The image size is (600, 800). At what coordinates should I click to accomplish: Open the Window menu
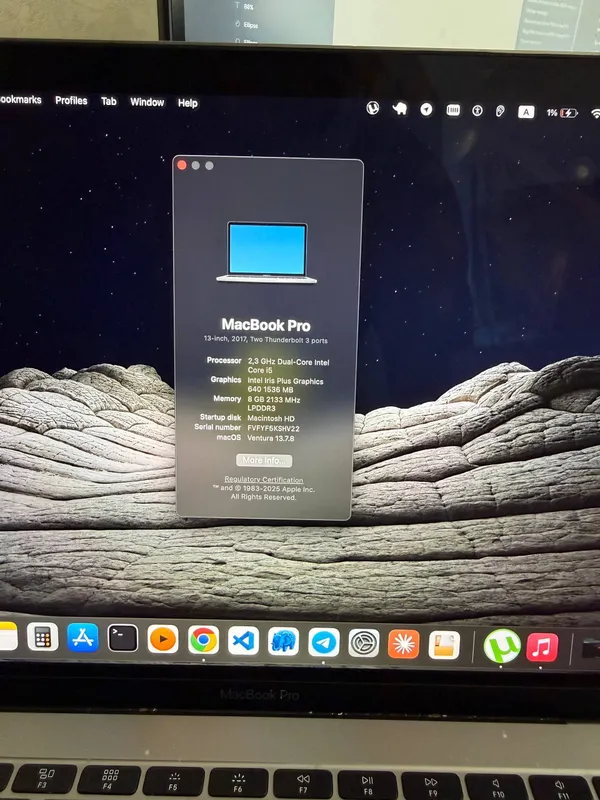tap(147, 102)
